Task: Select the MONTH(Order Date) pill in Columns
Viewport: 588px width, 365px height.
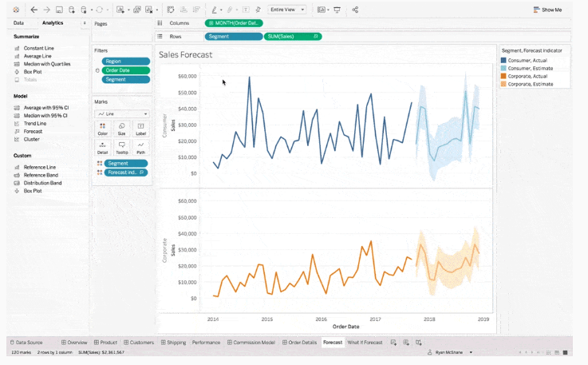Action: [234, 23]
